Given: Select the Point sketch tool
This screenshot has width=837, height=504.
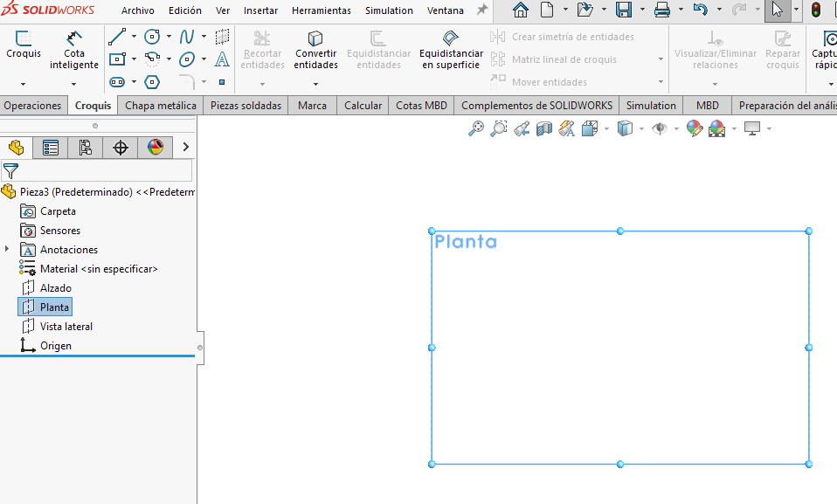Looking at the screenshot, I should click(222, 82).
